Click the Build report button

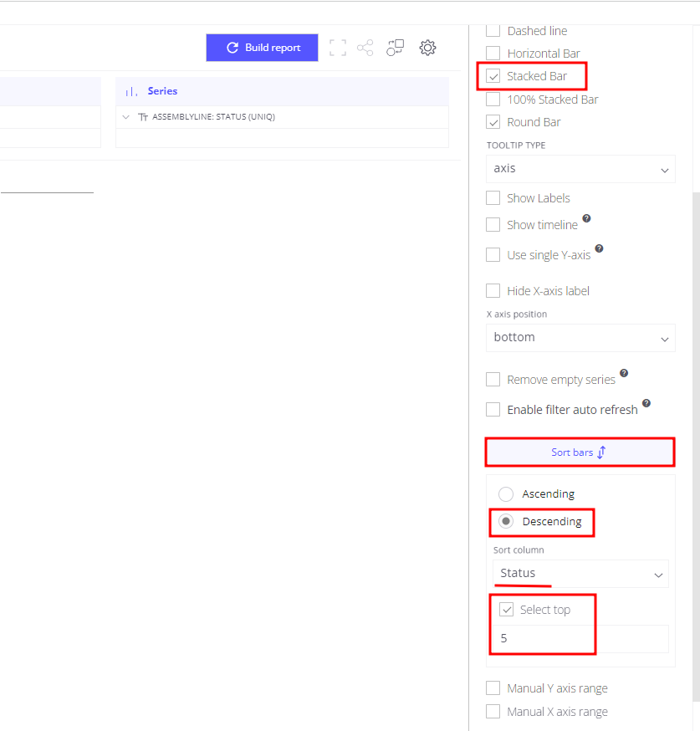(263, 48)
